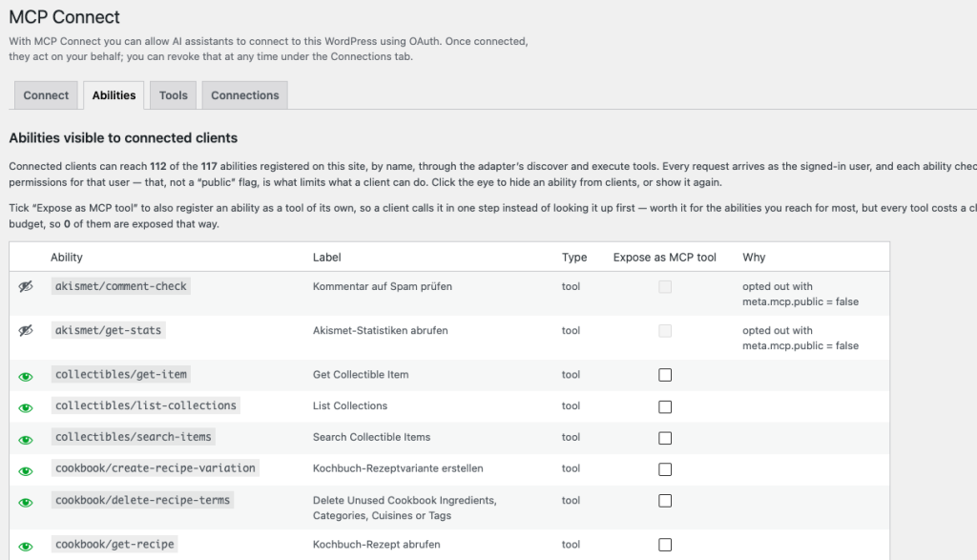Image resolution: width=977 pixels, height=560 pixels.
Task: Hide collectibles/list-collections with its green eye
Action: (26, 408)
